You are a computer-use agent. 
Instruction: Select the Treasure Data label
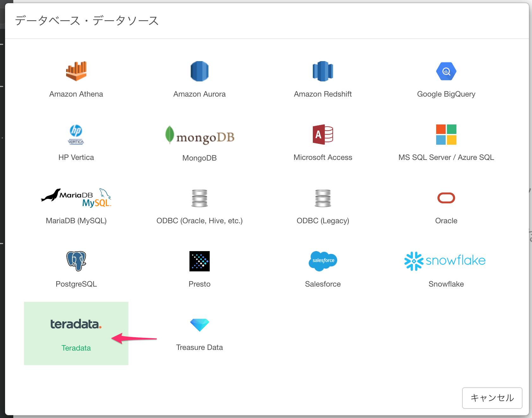[x=200, y=347]
